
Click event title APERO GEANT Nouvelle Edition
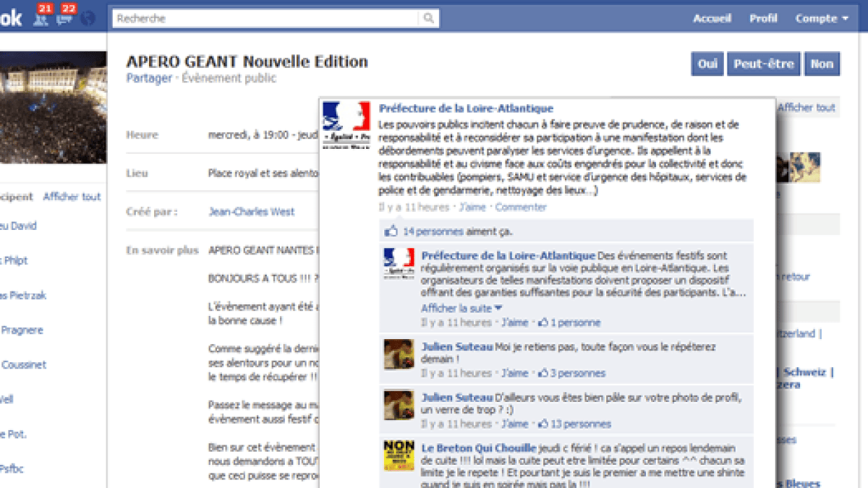click(x=247, y=61)
